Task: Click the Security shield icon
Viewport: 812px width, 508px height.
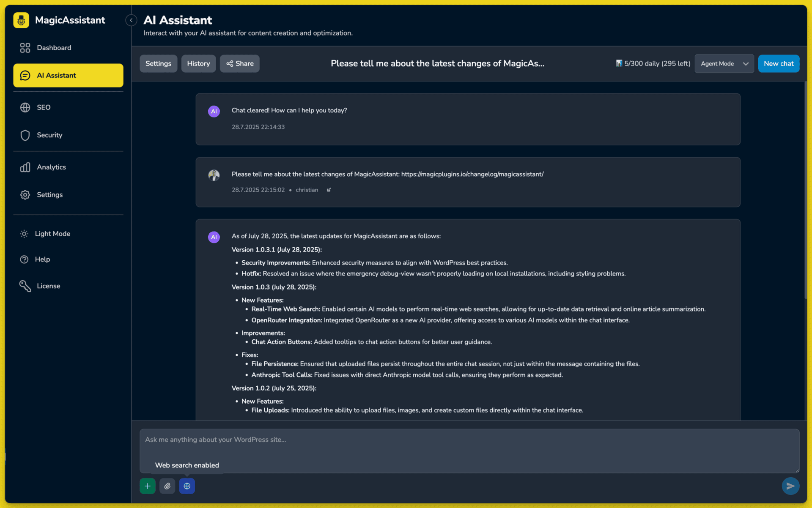Action: pyautogui.click(x=25, y=135)
